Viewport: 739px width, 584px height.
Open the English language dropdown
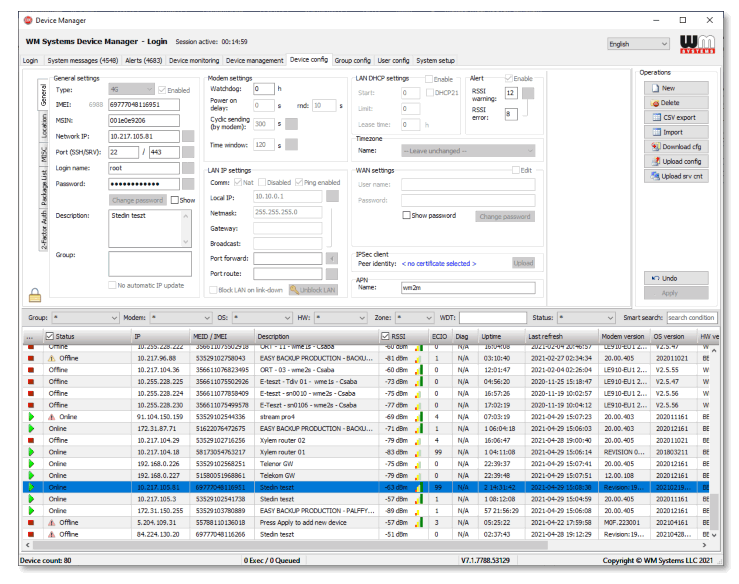(638, 44)
